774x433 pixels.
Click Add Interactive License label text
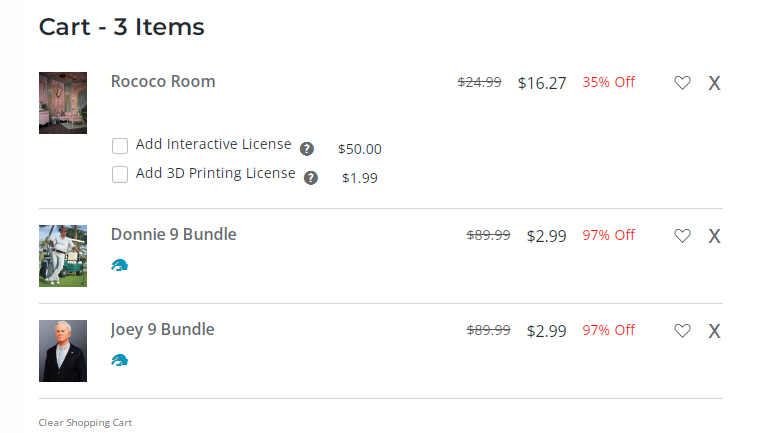[x=213, y=144]
